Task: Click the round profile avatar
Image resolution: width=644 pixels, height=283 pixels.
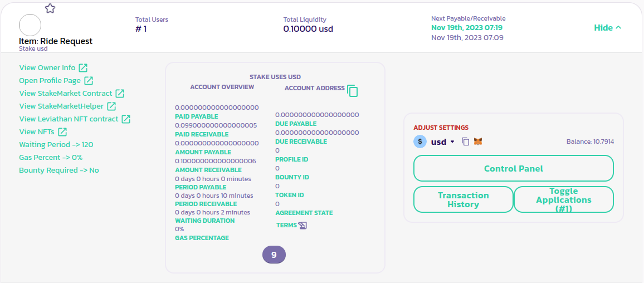Action: pyautogui.click(x=30, y=26)
